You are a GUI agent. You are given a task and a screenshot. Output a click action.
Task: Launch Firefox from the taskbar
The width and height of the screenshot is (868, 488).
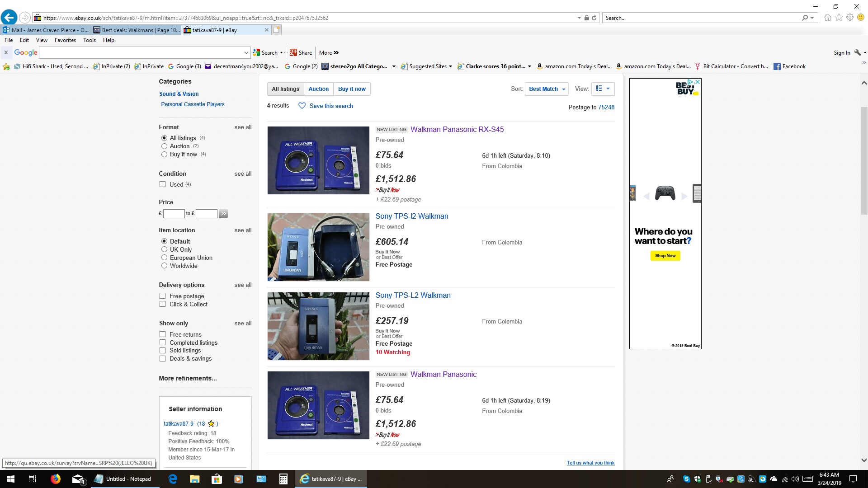pos(56,479)
